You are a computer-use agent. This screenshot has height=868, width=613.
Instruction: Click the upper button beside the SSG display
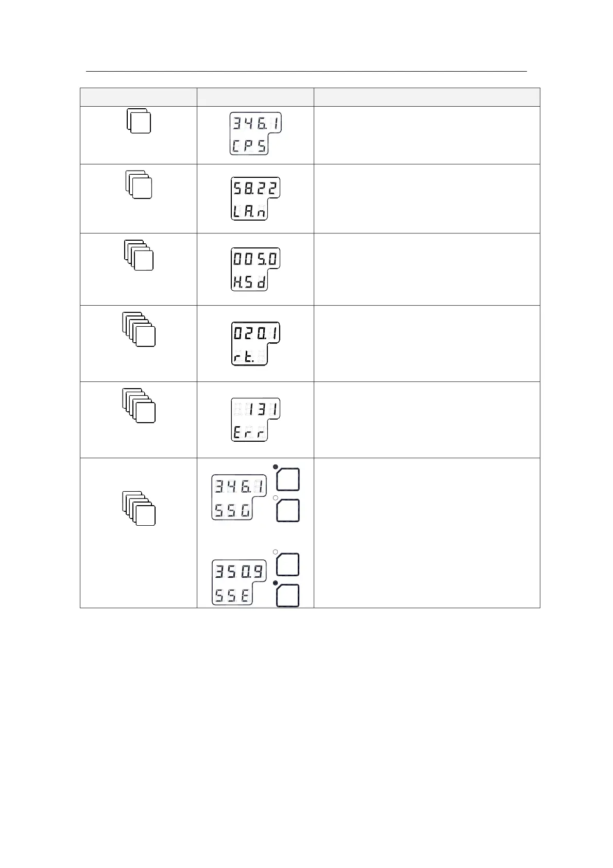tap(288, 479)
